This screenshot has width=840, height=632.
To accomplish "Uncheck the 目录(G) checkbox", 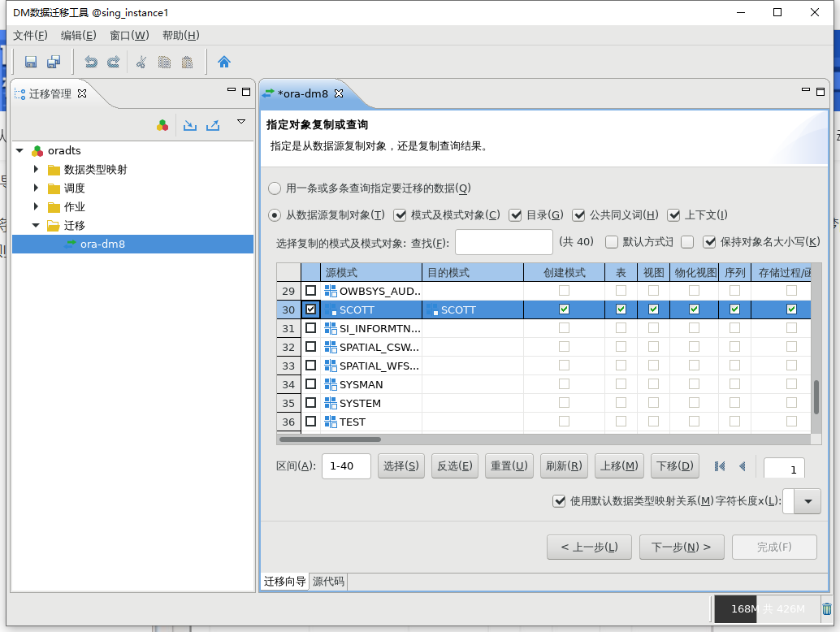I will pyautogui.click(x=516, y=214).
